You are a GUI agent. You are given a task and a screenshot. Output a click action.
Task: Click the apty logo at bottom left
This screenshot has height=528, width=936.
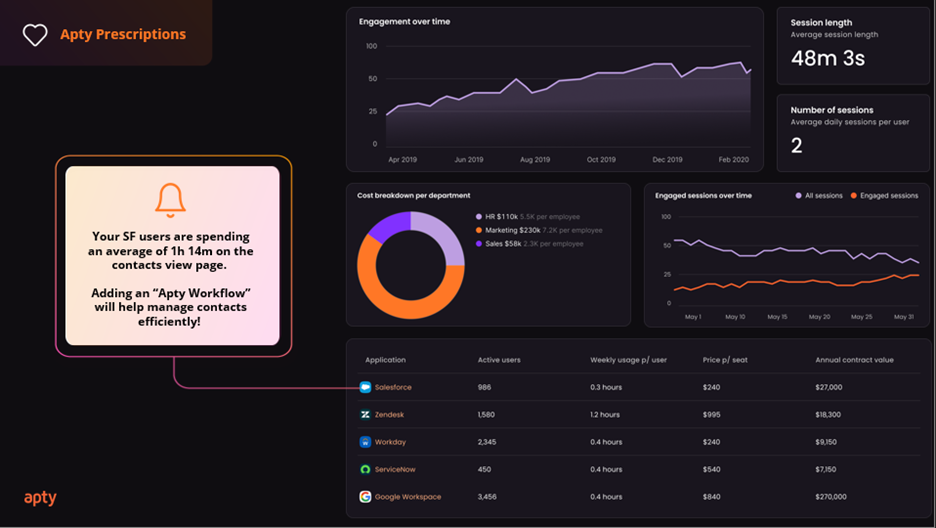click(40, 498)
